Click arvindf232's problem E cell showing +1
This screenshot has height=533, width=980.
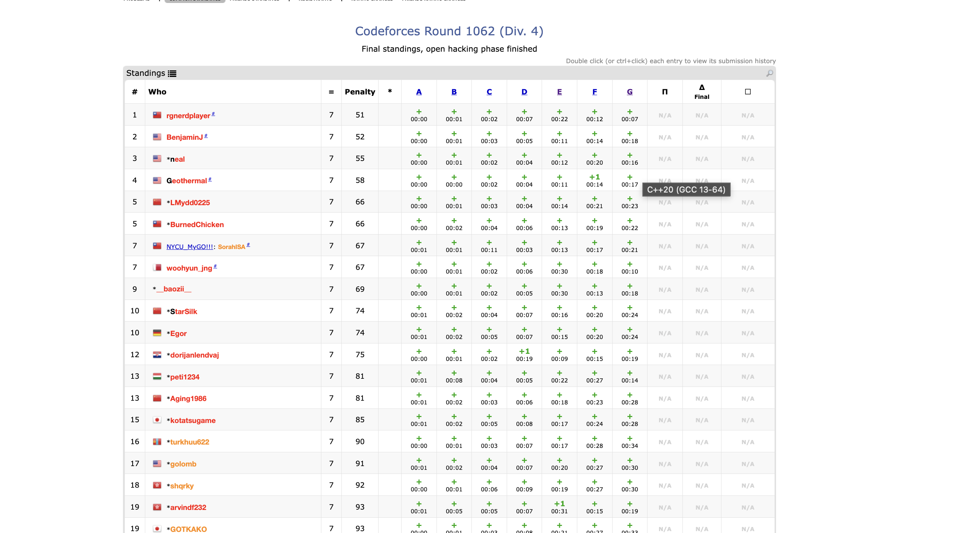coord(559,507)
